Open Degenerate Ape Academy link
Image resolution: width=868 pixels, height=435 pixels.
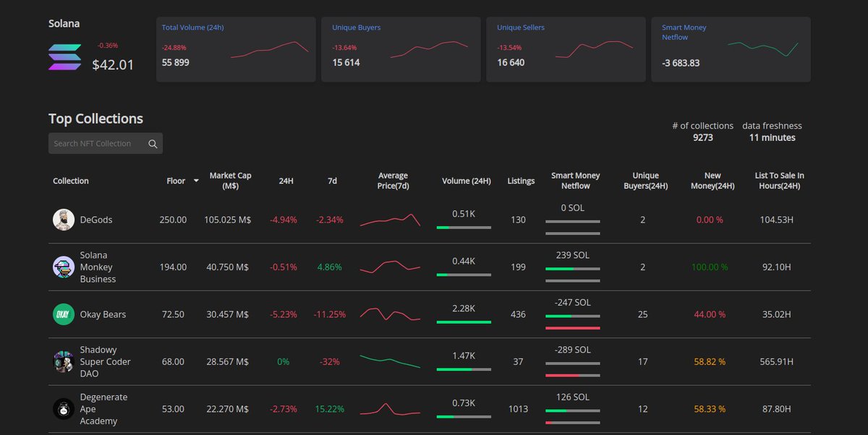(x=103, y=409)
